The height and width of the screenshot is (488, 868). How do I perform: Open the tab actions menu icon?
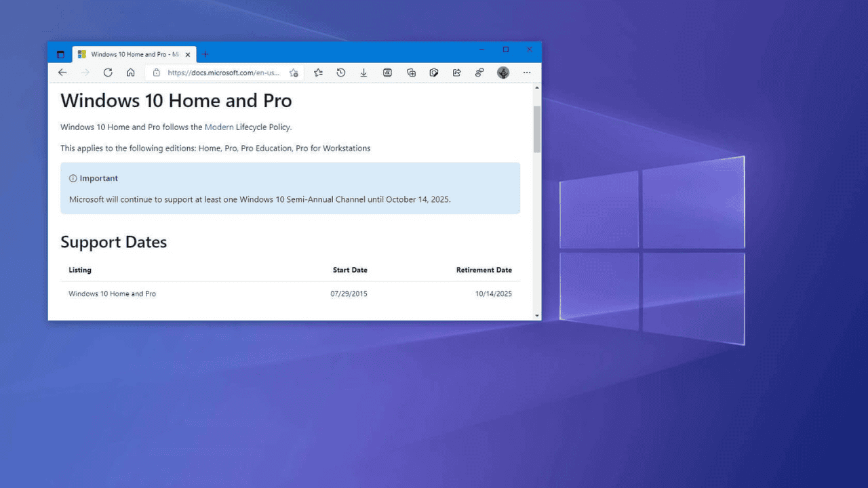pos(60,54)
